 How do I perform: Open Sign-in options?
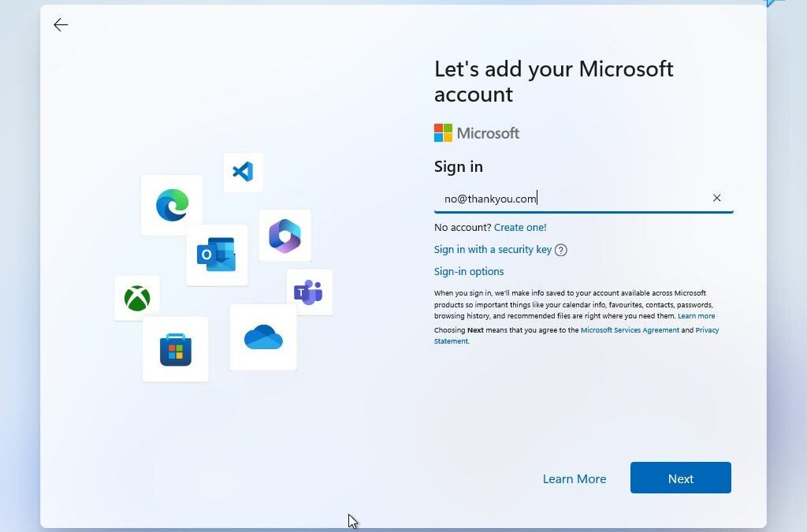[469, 272]
